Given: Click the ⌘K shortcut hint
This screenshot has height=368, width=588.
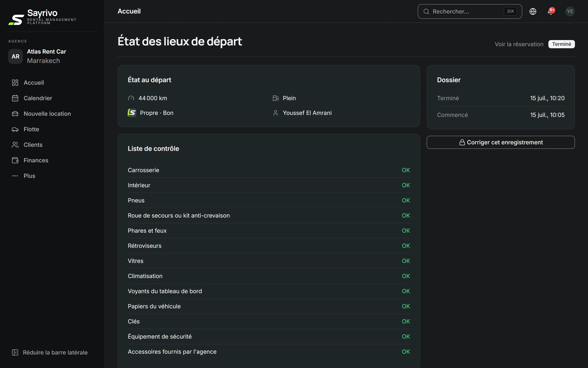Looking at the screenshot, I should [x=510, y=11].
